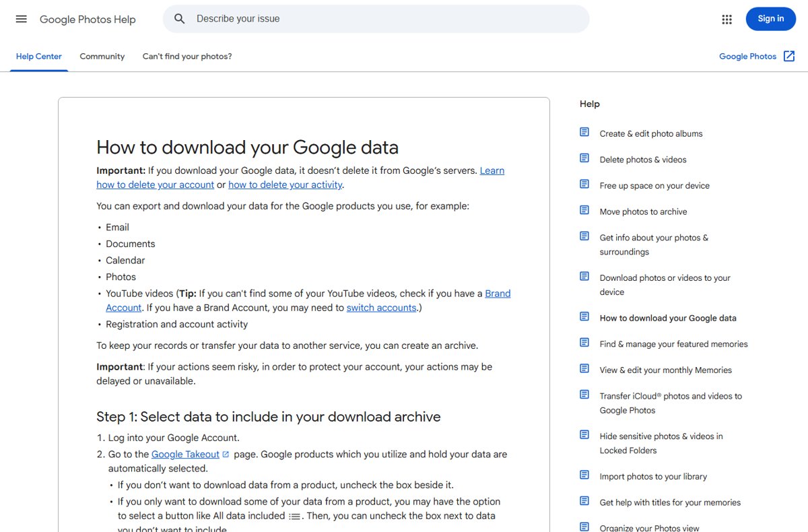808x532 pixels.
Task: Open Move photos to archive article
Action: (x=644, y=211)
